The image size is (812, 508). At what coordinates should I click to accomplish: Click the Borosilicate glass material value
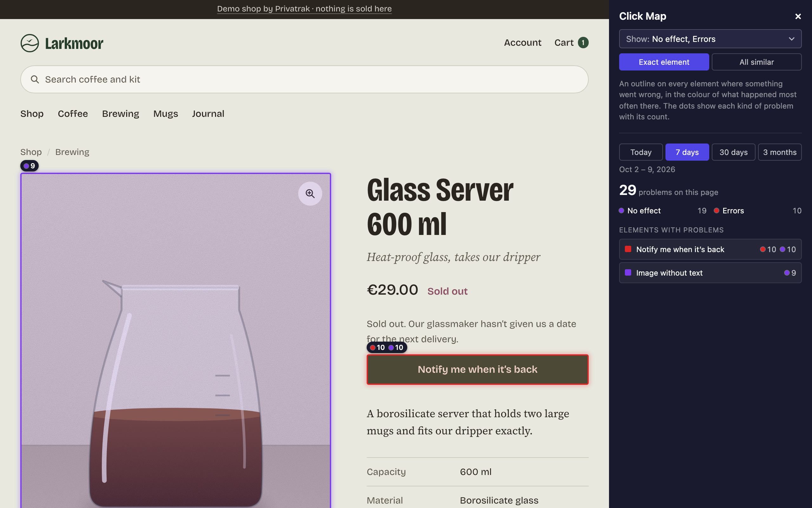click(x=499, y=500)
